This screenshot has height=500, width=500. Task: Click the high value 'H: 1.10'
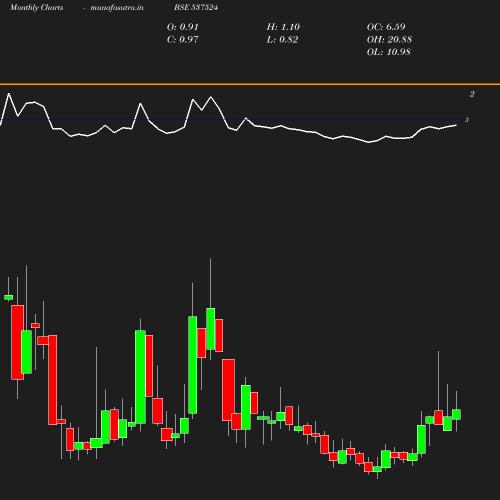click(x=283, y=27)
